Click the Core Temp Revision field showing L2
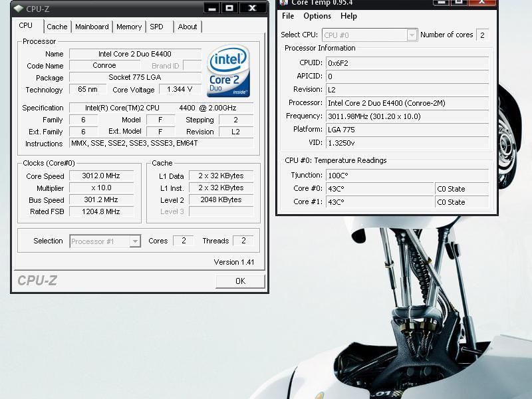This screenshot has height=399, width=532. 407,90
